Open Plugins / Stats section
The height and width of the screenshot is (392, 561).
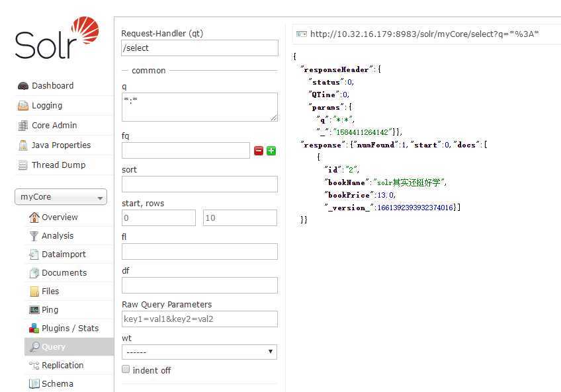pyautogui.click(x=70, y=329)
